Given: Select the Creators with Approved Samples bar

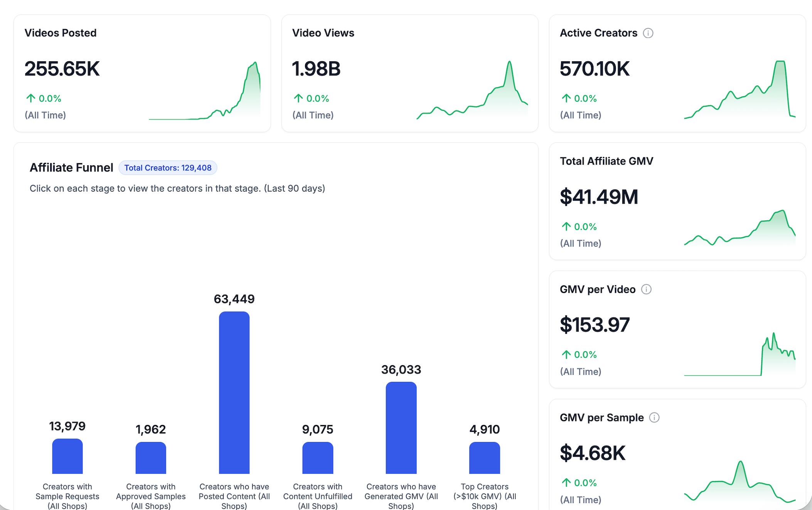Looking at the screenshot, I should coord(151,458).
